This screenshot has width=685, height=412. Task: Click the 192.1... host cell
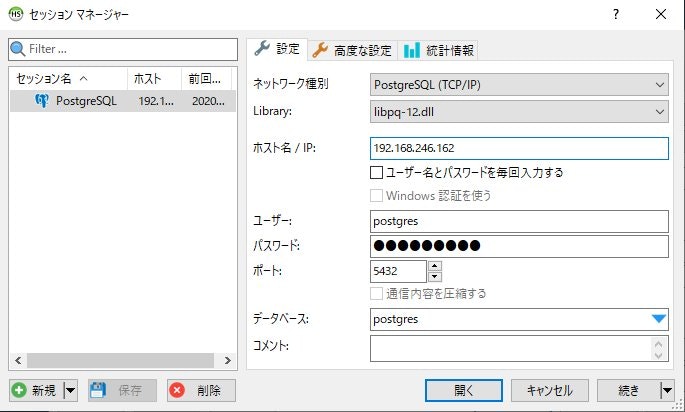coord(156,101)
